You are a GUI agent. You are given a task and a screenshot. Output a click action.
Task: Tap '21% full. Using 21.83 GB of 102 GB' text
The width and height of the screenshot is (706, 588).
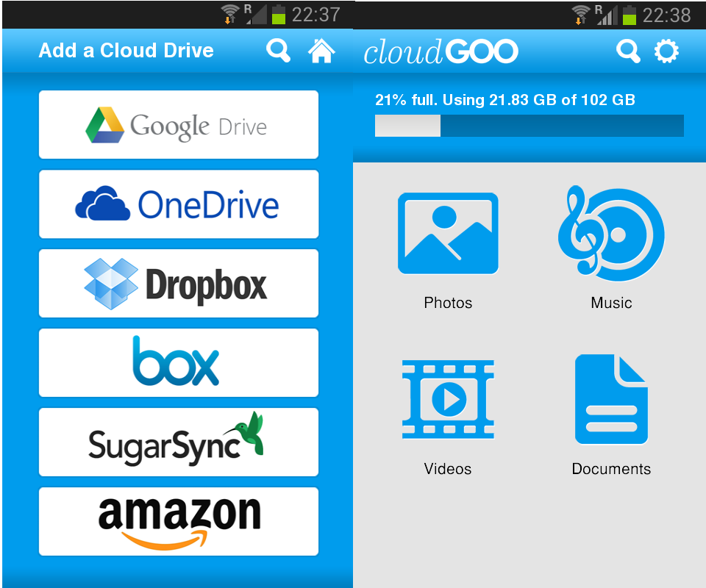pyautogui.click(x=505, y=99)
